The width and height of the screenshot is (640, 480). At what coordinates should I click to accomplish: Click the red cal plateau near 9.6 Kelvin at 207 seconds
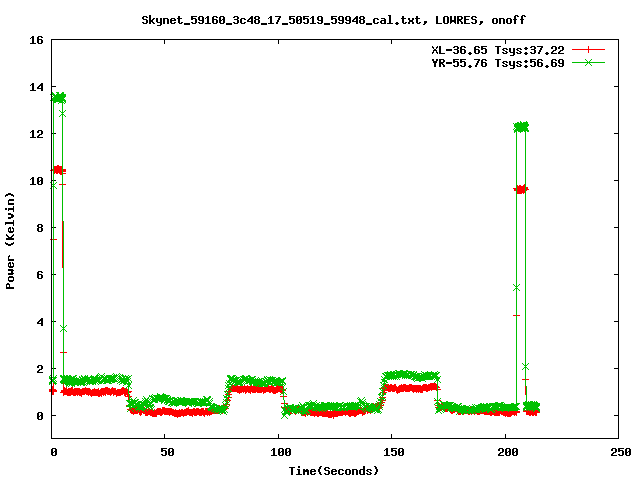click(521, 189)
